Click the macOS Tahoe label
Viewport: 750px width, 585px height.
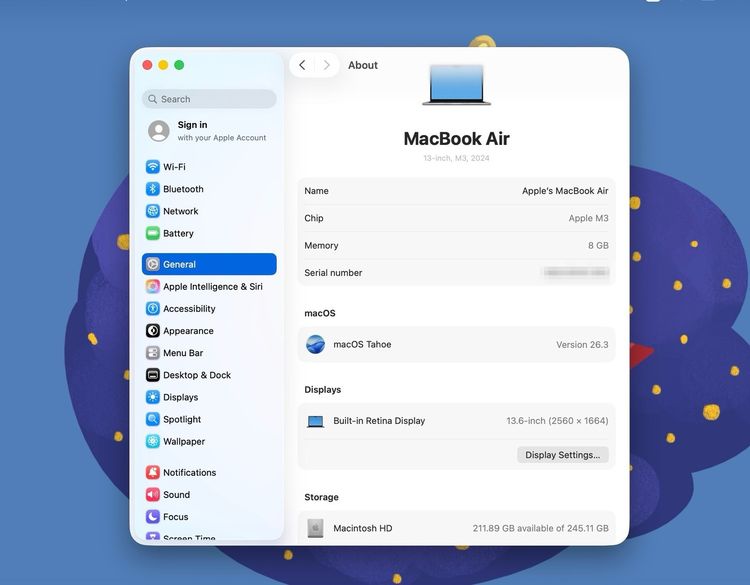pos(362,344)
